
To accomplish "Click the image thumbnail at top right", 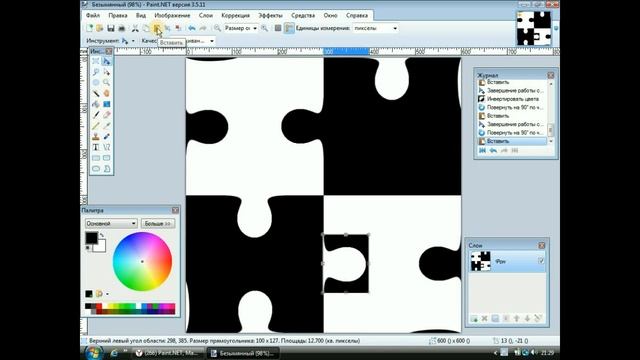I will coord(533,28).
